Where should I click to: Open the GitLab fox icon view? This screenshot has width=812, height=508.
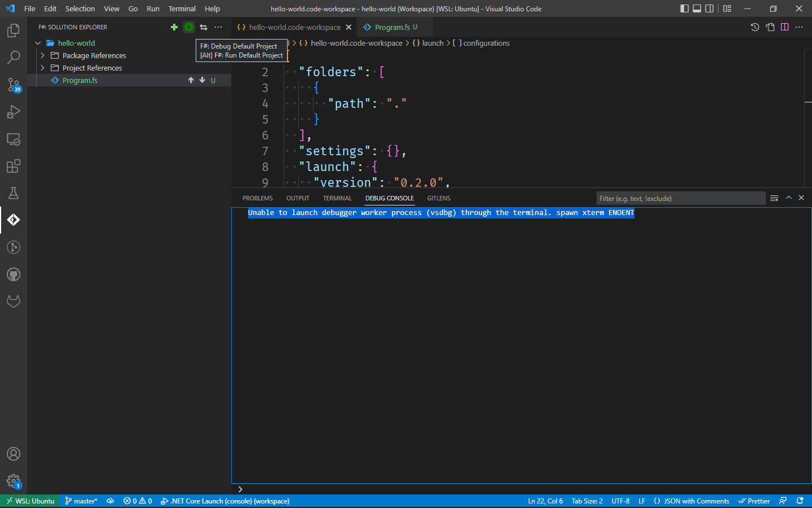[x=14, y=301]
